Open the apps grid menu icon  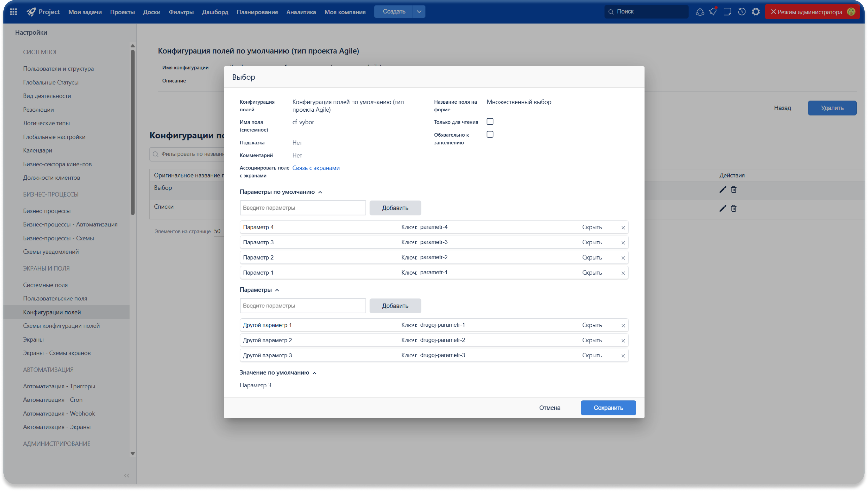coord(14,12)
